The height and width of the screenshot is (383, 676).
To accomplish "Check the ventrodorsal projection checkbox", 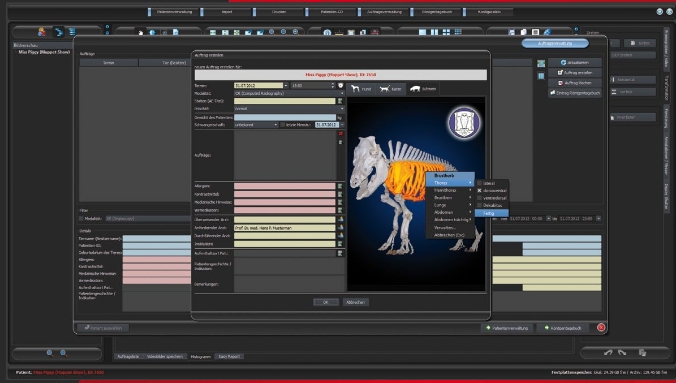I will tap(479, 198).
